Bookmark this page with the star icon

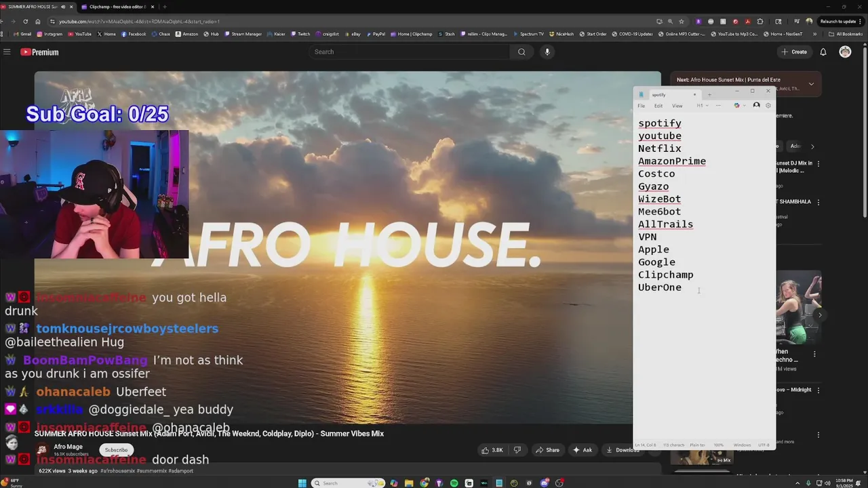coord(682,21)
